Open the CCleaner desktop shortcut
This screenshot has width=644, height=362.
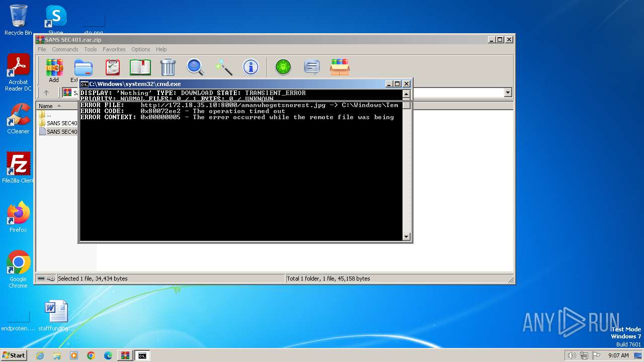[x=18, y=119]
